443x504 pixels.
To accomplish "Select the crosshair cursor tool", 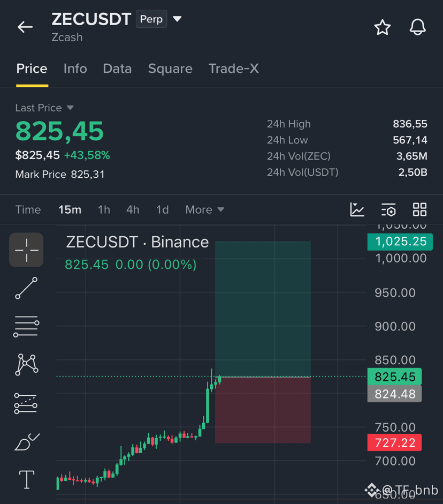I will coord(26,250).
